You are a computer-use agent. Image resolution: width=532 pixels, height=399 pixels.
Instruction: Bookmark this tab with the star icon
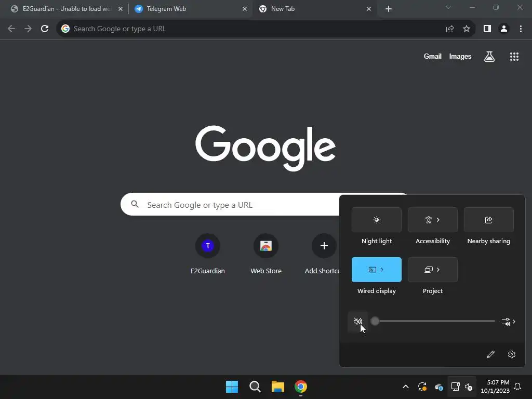(x=467, y=29)
